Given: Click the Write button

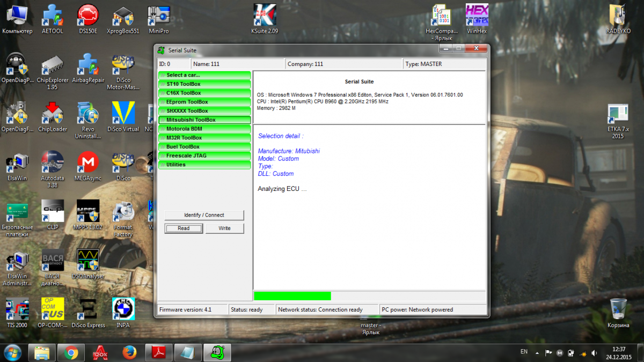Looking at the screenshot, I should tap(224, 228).
